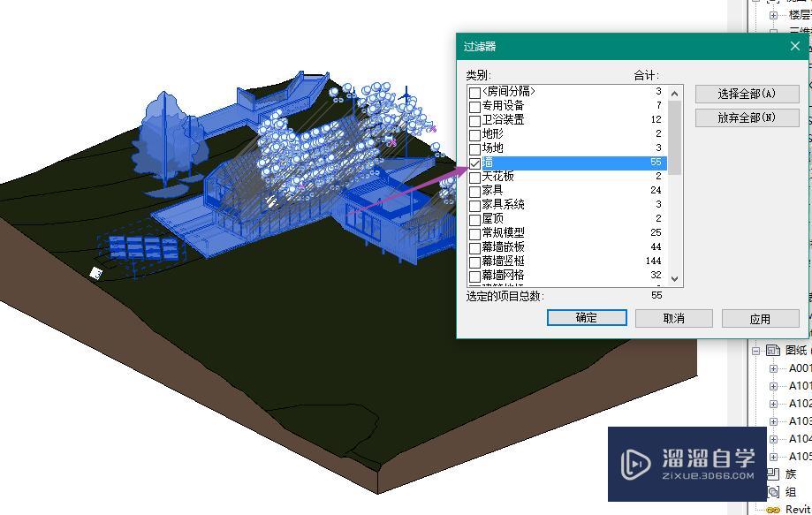The width and height of the screenshot is (812, 515).
Task: Check the 卫浴装置 category checkbox
Action: point(474,121)
